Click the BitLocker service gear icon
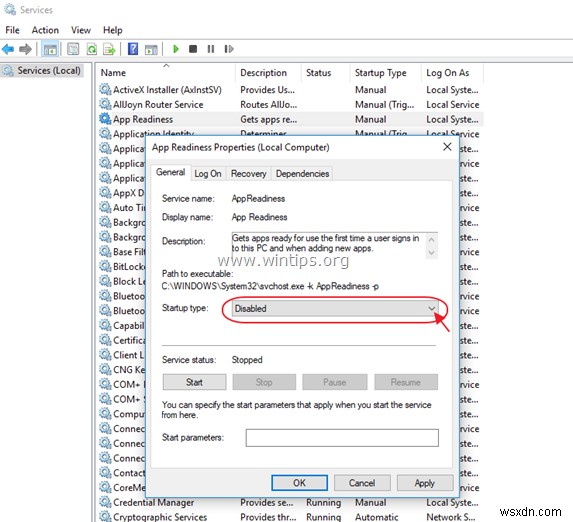Viewport: 573px width, 522px height. [x=105, y=266]
